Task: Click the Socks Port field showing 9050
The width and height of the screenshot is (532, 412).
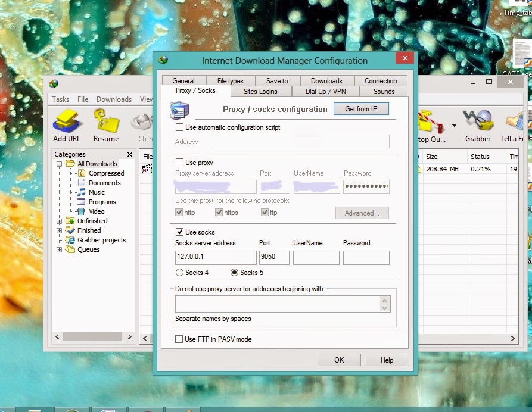Action: (274, 257)
